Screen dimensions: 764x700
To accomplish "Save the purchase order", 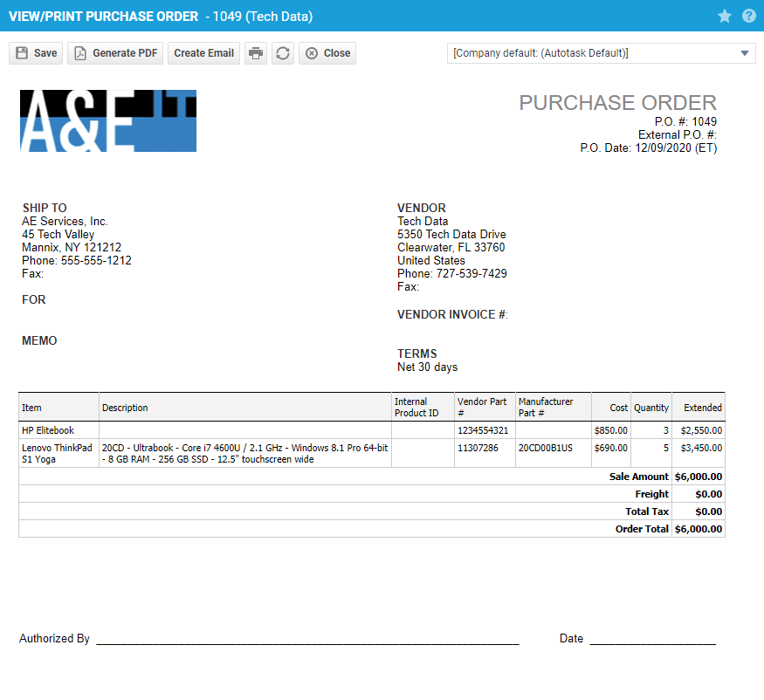I will click(36, 53).
